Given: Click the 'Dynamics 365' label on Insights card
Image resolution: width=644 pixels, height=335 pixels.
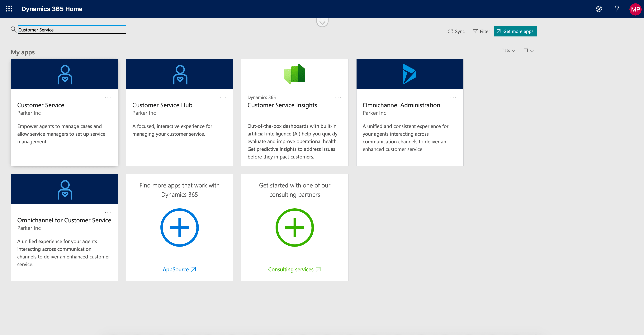Looking at the screenshot, I should point(262,97).
